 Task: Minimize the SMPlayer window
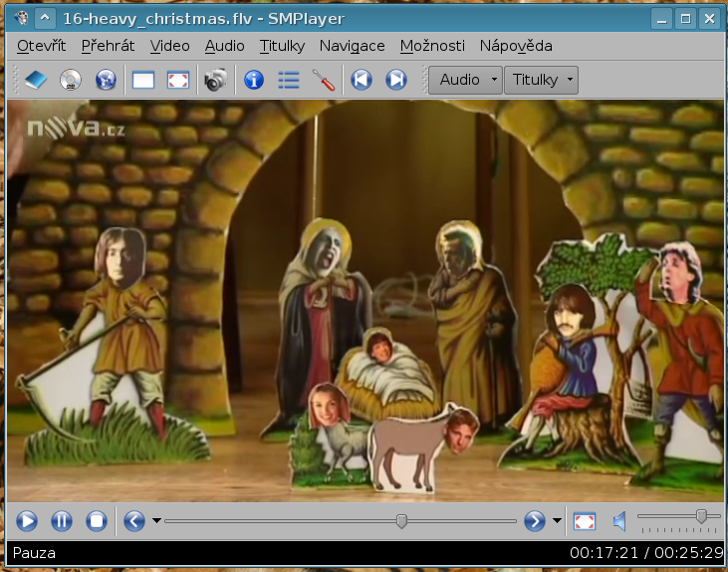tap(662, 19)
